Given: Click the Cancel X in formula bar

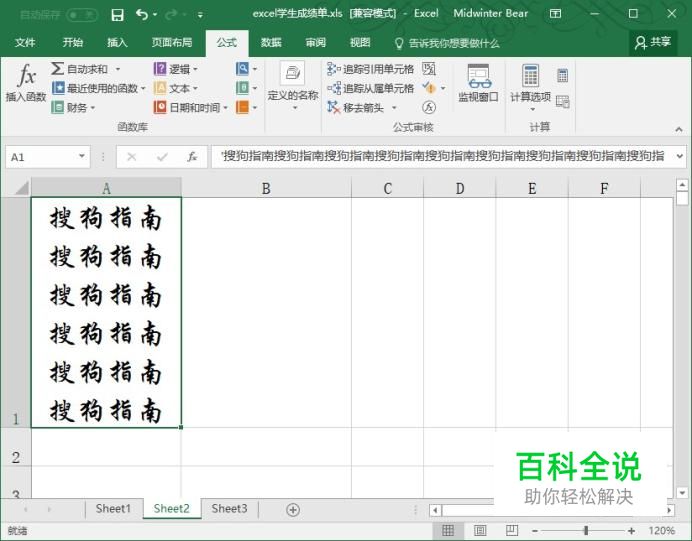Looking at the screenshot, I should click(132, 157).
